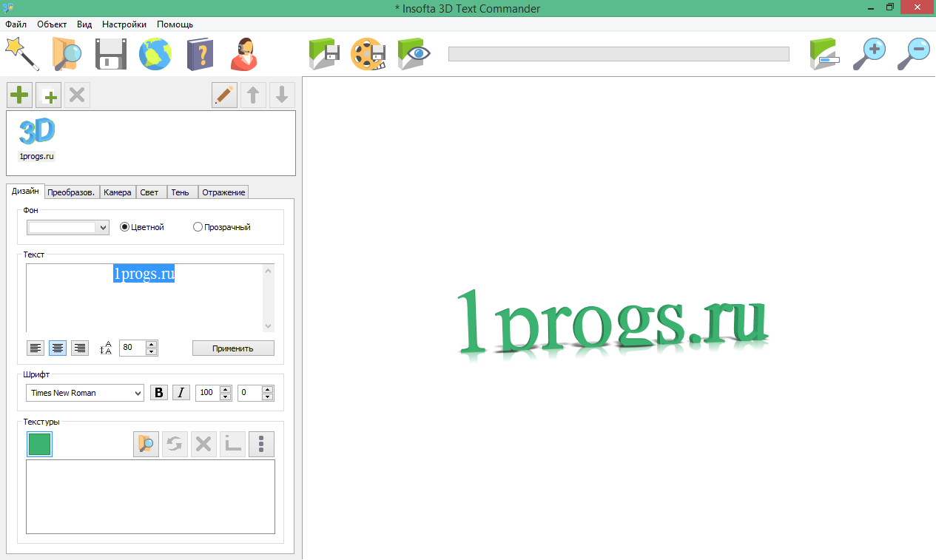Select the Прозрачный background option

coord(222,227)
